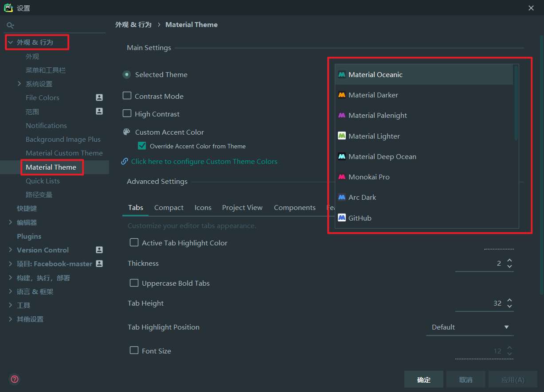Viewport: 544px width, 392px height.
Task: Increase Tab Height with the up arrow
Action: pyautogui.click(x=509, y=300)
